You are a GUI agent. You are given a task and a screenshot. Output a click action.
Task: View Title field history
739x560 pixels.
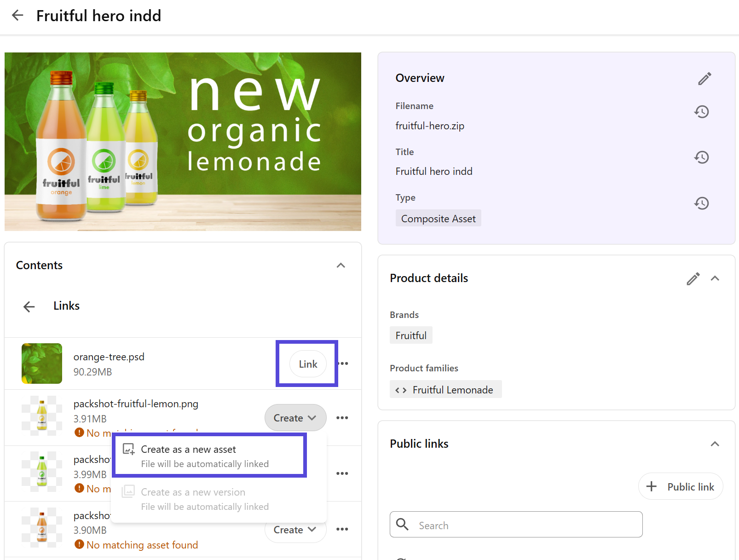702,157
